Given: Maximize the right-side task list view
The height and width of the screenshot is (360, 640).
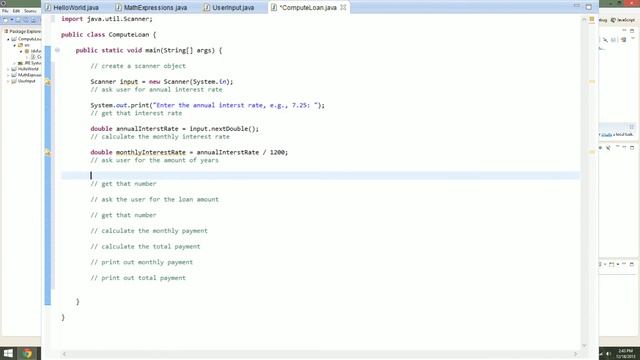Looking at the screenshot, I should click(632, 31).
